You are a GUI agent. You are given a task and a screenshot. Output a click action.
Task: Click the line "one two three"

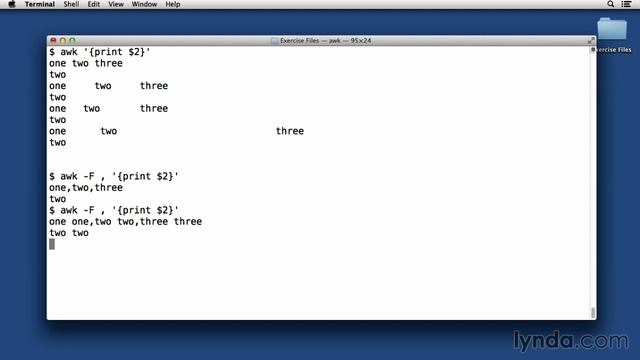point(86,63)
